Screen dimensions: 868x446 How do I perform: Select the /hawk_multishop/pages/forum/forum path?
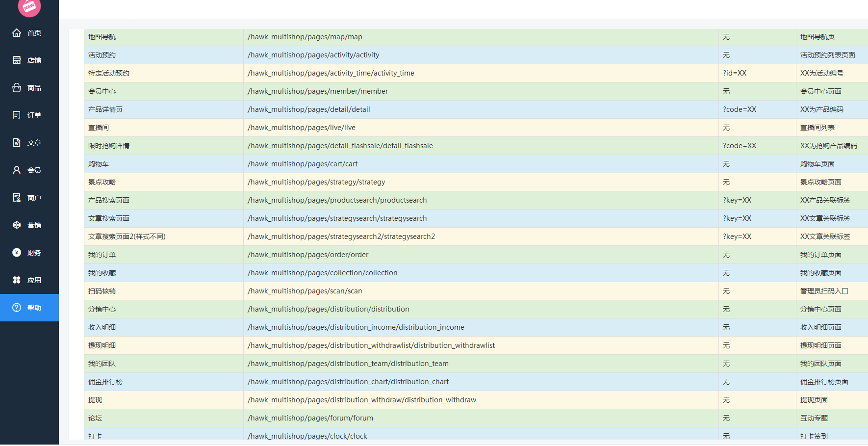point(310,418)
